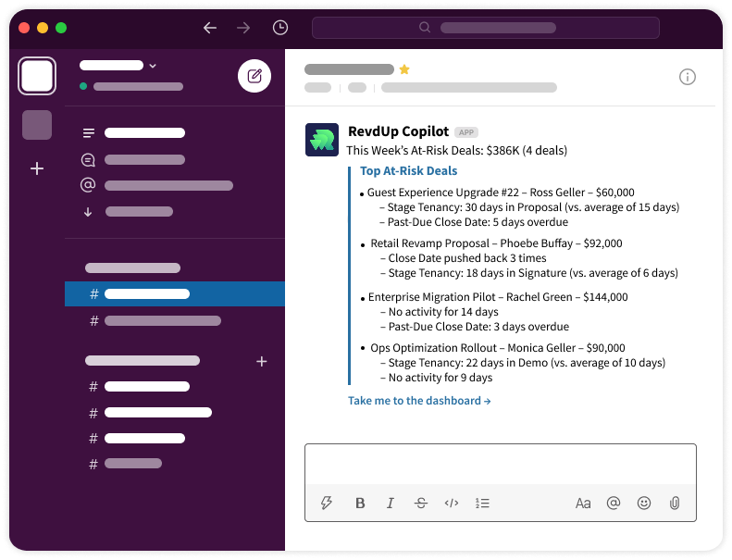Viewport: 732px width, 560px height.
Task: Click the Retail Revamp Proposal deal line
Action: click(496, 243)
